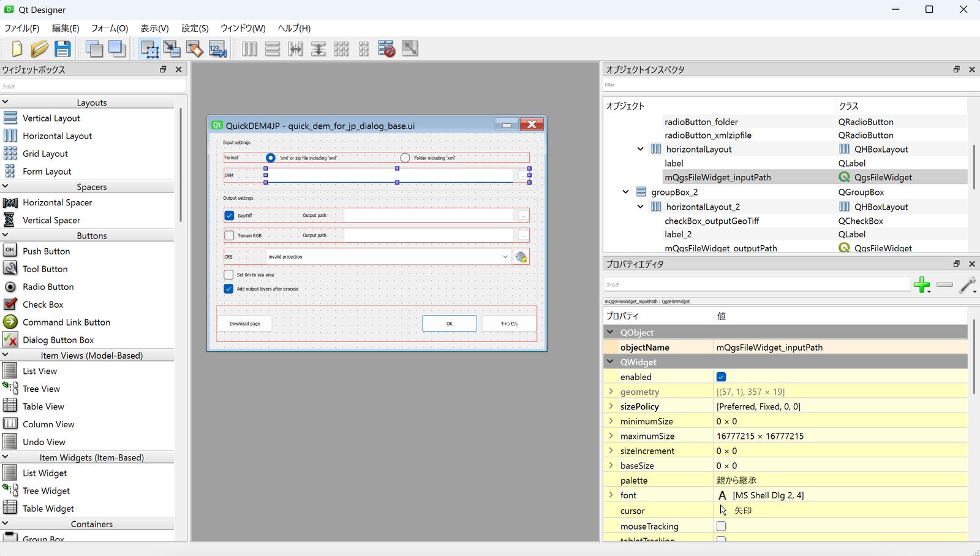The width and height of the screenshot is (980, 556).
Task: Click the CRS globe selector button
Action: pos(521,257)
